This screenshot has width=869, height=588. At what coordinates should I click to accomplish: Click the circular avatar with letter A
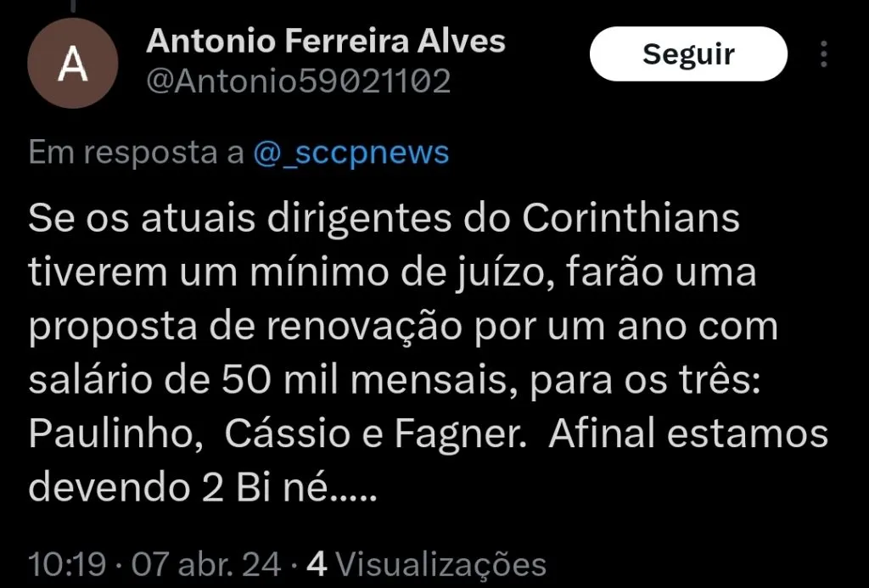tap(73, 64)
